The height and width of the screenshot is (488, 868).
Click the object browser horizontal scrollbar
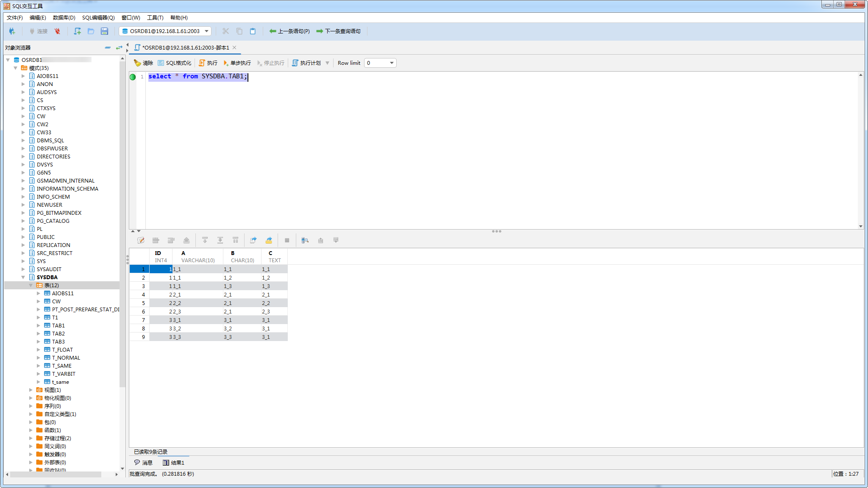click(x=55, y=474)
